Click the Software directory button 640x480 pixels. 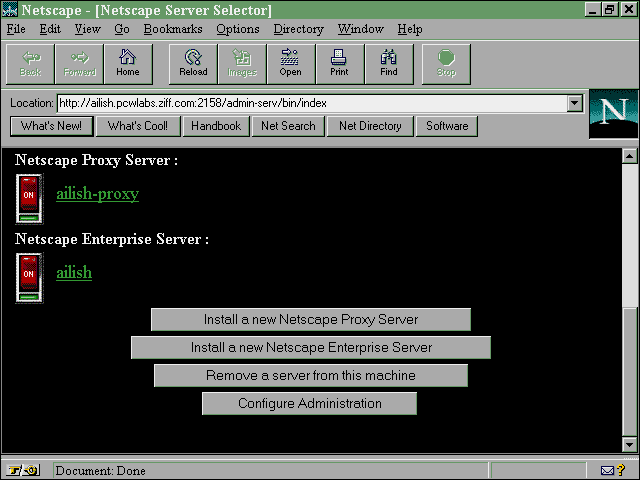click(447, 126)
